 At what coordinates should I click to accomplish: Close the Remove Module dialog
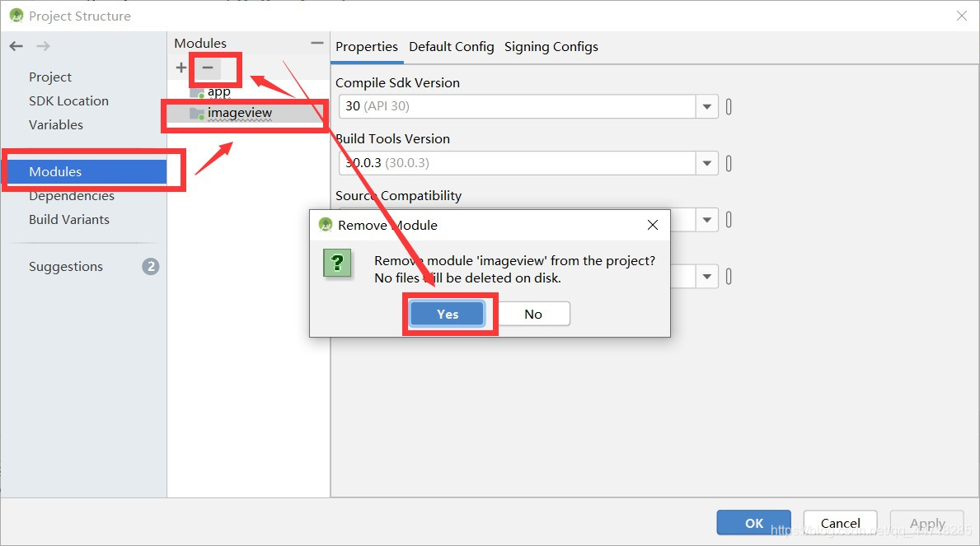pos(653,225)
